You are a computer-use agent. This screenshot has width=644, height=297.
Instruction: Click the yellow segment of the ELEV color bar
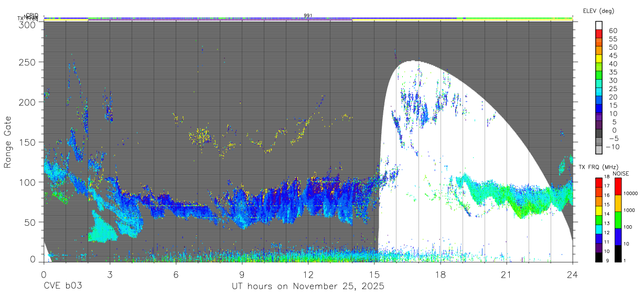tap(599, 58)
